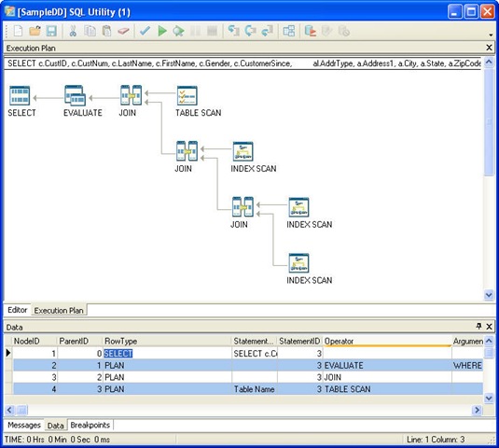The image size is (499, 448).
Task: Sort by the StatementID column header
Action: coord(299,341)
